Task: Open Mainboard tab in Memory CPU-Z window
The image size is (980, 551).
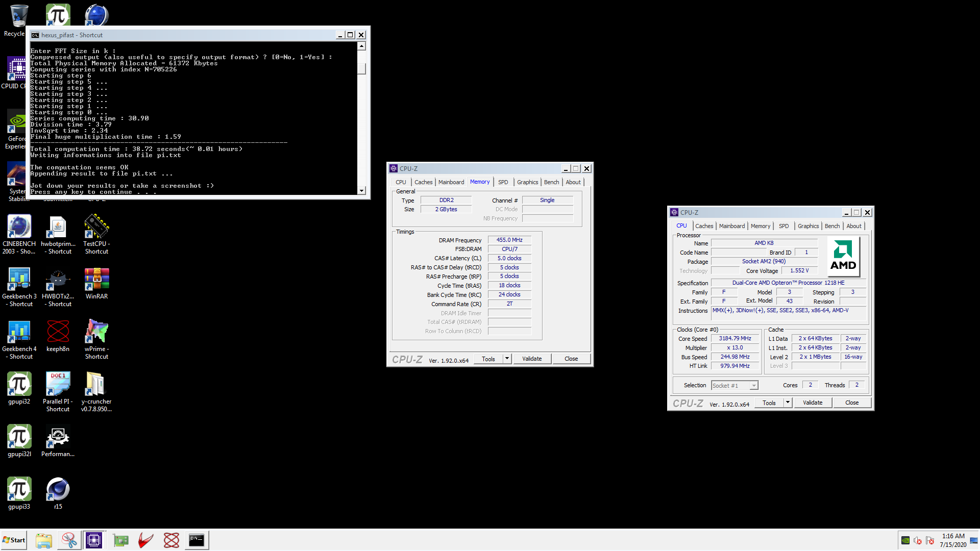Action: pos(451,182)
